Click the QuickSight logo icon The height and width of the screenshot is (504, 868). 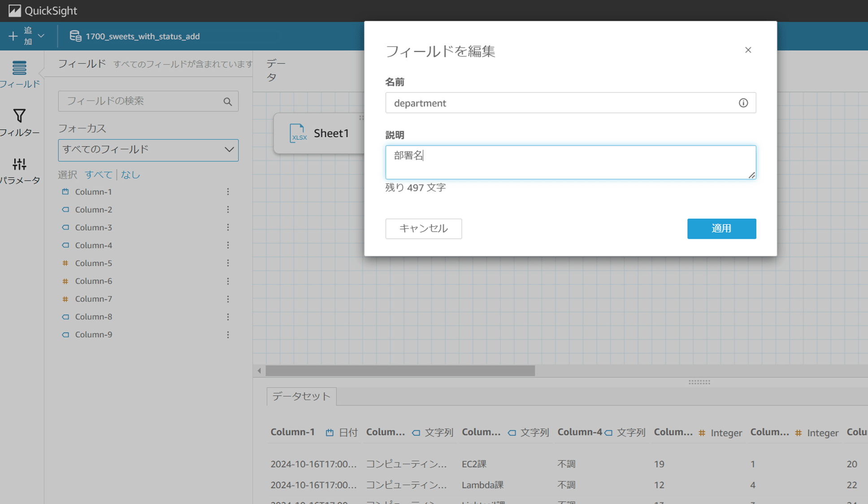[14, 11]
